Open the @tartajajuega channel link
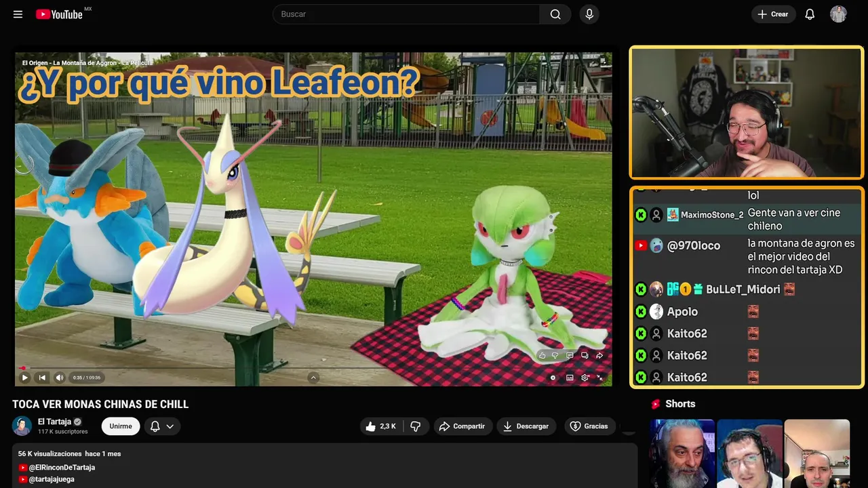The width and height of the screenshot is (868, 488). [x=52, y=479]
